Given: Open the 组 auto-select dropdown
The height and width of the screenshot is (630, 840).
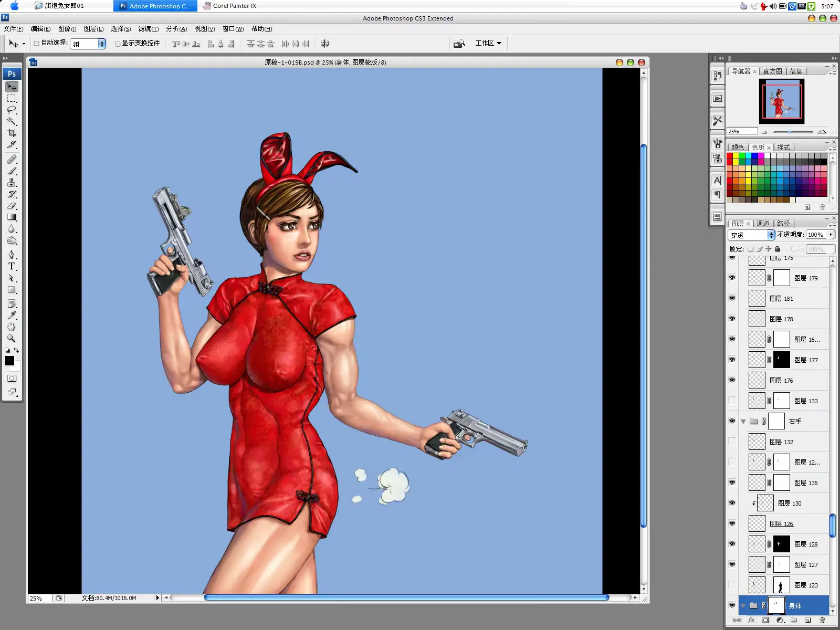Looking at the screenshot, I should (88, 44).
